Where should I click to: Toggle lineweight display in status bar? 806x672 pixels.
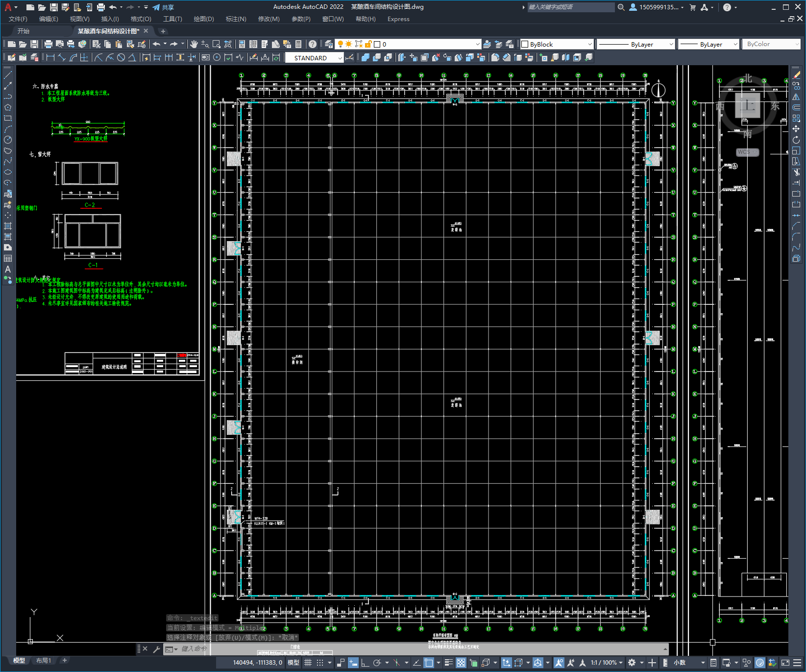tap(449, 663)
